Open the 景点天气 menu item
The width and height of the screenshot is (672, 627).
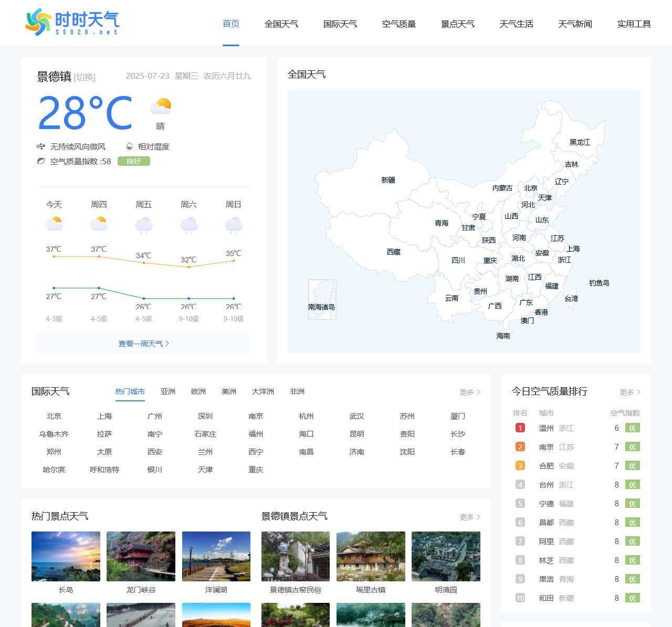[x=457, y=24]
